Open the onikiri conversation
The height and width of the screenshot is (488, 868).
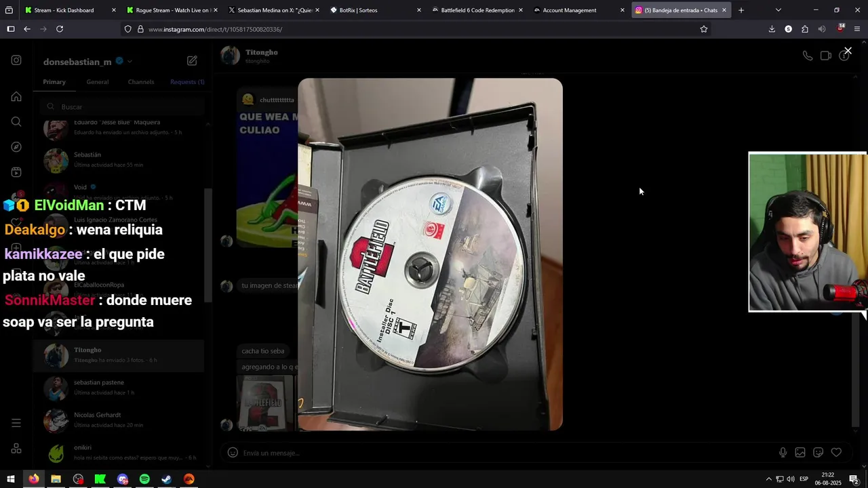pyautogui.click(x=119, y=453)
